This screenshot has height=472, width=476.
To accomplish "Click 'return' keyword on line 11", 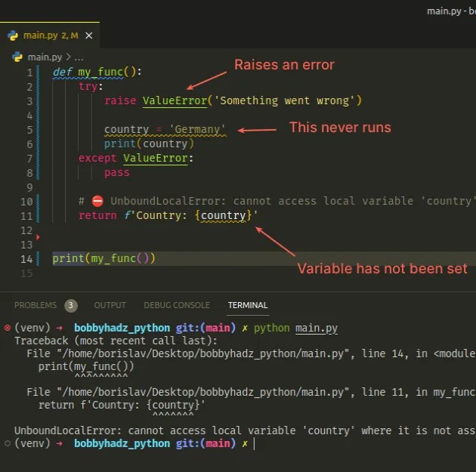I will [x=97, y=216].
